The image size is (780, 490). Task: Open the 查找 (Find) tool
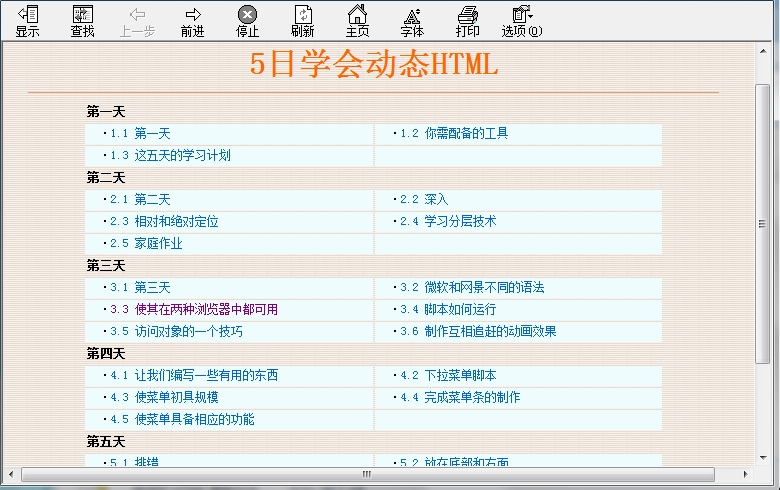[x=83, y=21]
